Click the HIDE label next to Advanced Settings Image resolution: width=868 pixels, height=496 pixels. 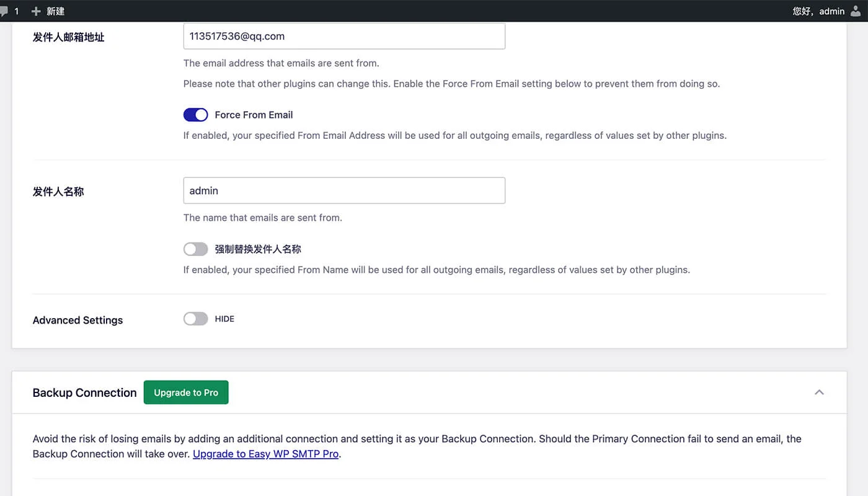tap(224, 319)
